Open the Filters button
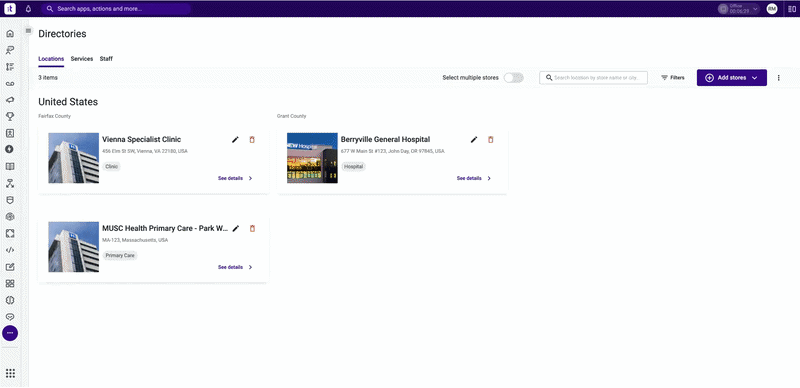The height and width of the screenshot is (388, 800). (672, 78)
